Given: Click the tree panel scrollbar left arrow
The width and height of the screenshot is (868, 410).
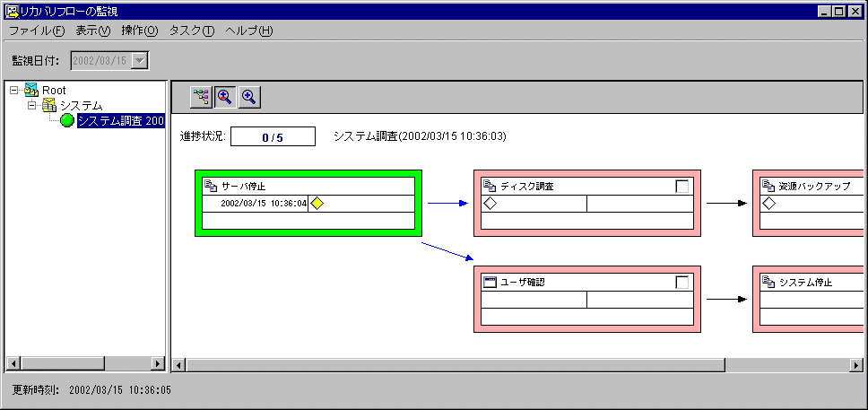Looking at the screenshot, I should 13,363.
